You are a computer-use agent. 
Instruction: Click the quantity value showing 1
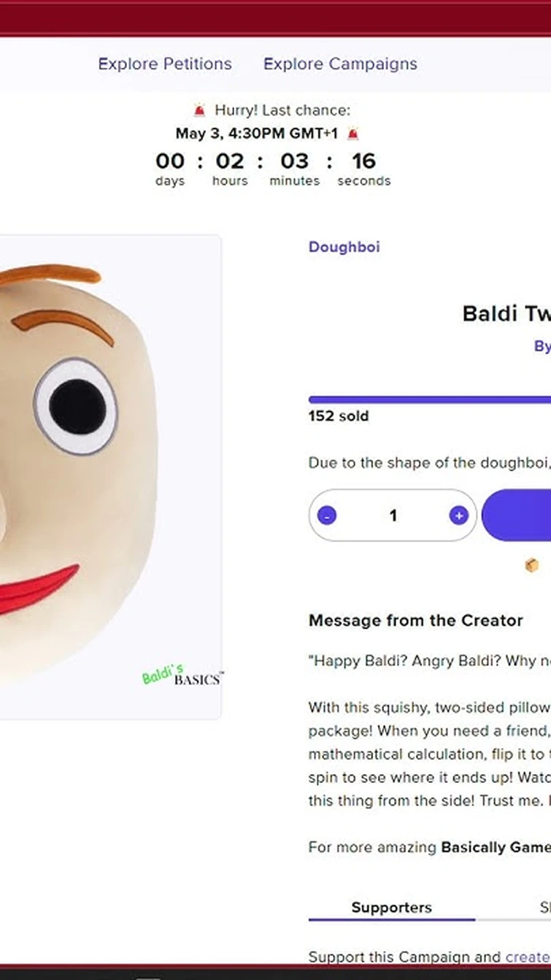[x=393, y=516]
